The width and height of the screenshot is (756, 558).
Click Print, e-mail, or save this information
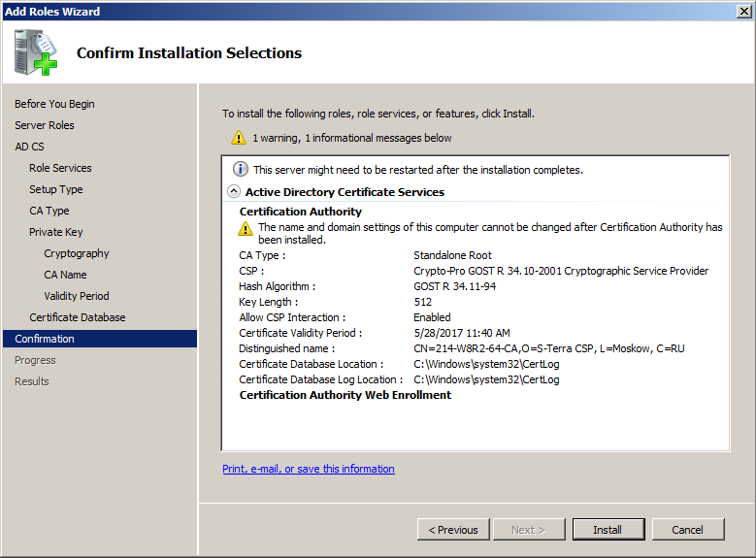309,469
